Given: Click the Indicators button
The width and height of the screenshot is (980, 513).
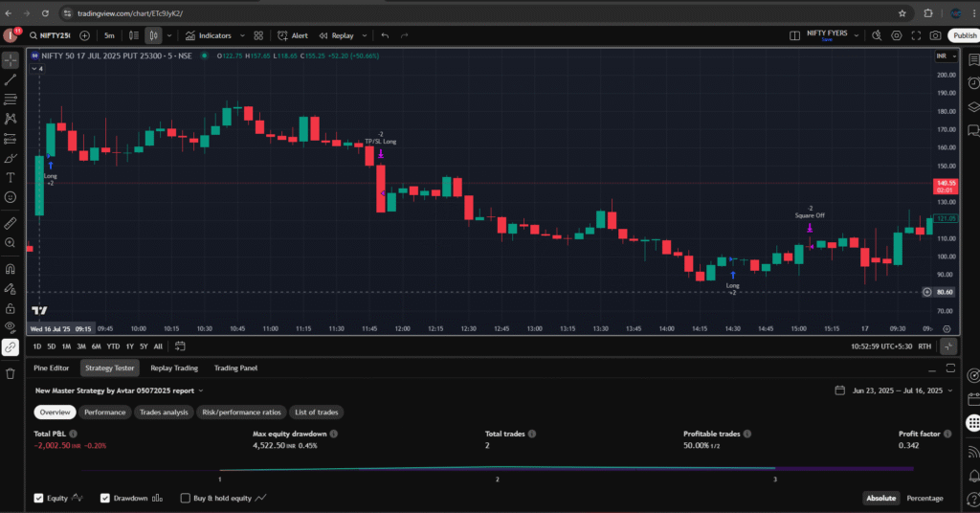Looking at the screenshot, I should click(x=209, y=35).
